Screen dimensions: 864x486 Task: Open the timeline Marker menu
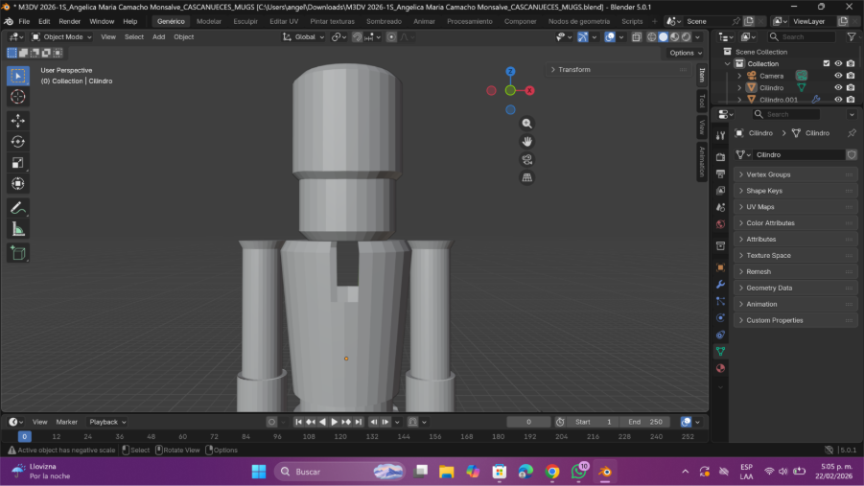67,422
